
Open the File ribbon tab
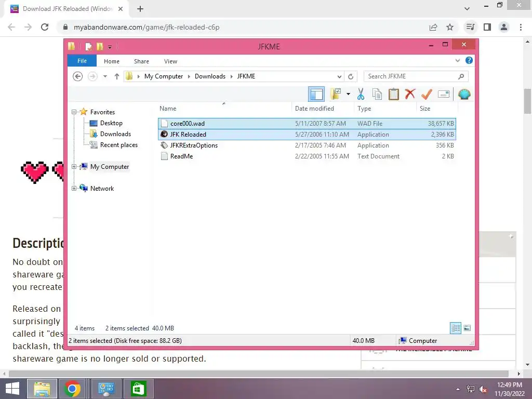click(82, 61)
